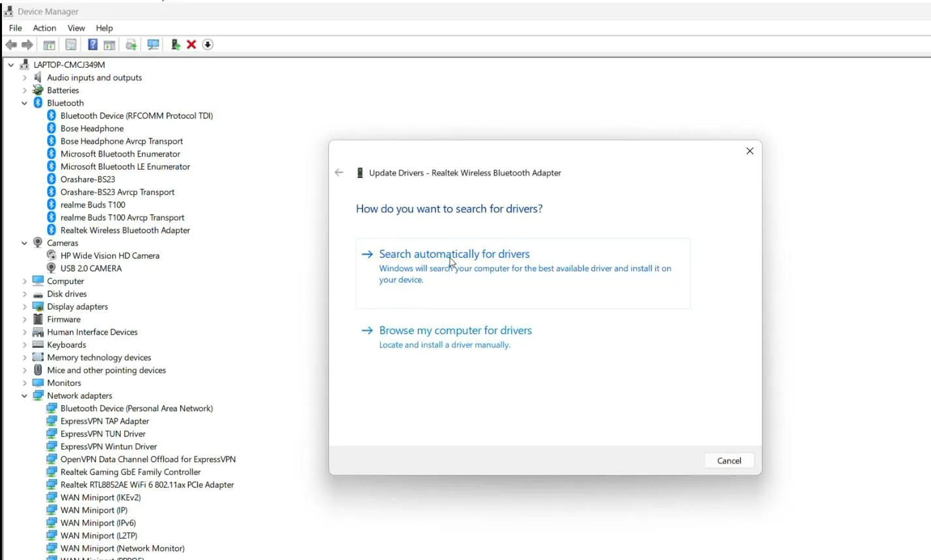The height and width of the screenshot is (560, 931).
Task: Expand the Display adapters category
Action: click(x=24, y=306)
